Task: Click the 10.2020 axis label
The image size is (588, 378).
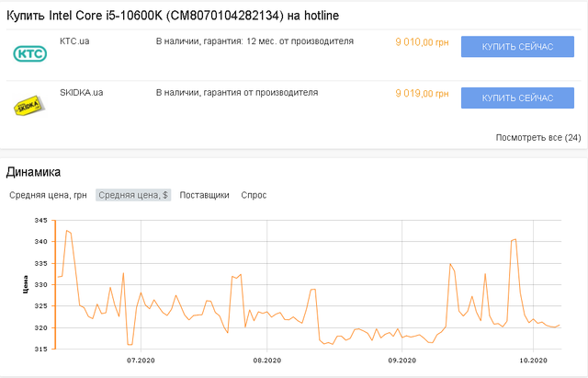Action: tap(533, 361)
